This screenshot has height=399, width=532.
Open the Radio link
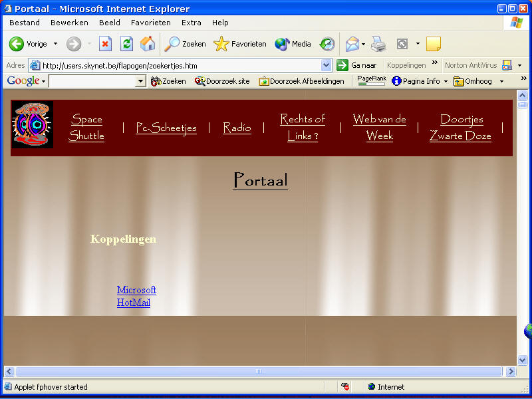click(237, 128)
